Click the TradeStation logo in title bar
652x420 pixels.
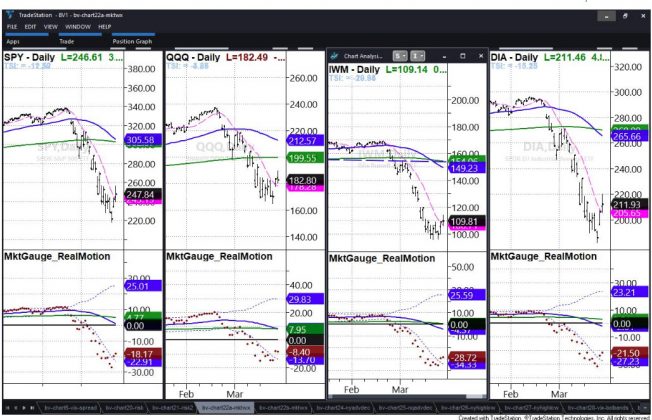click(10, 15)
